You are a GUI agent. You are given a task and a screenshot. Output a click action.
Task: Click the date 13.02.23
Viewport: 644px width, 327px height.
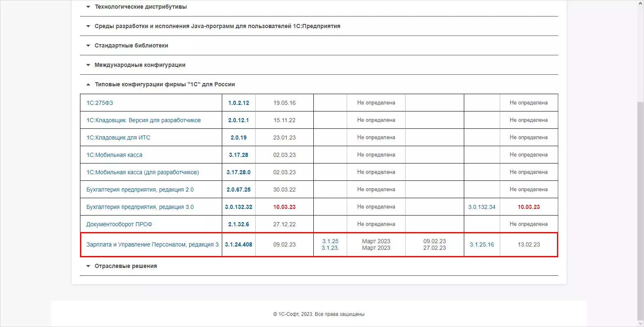pyautogui.click(x=529, y=244)
